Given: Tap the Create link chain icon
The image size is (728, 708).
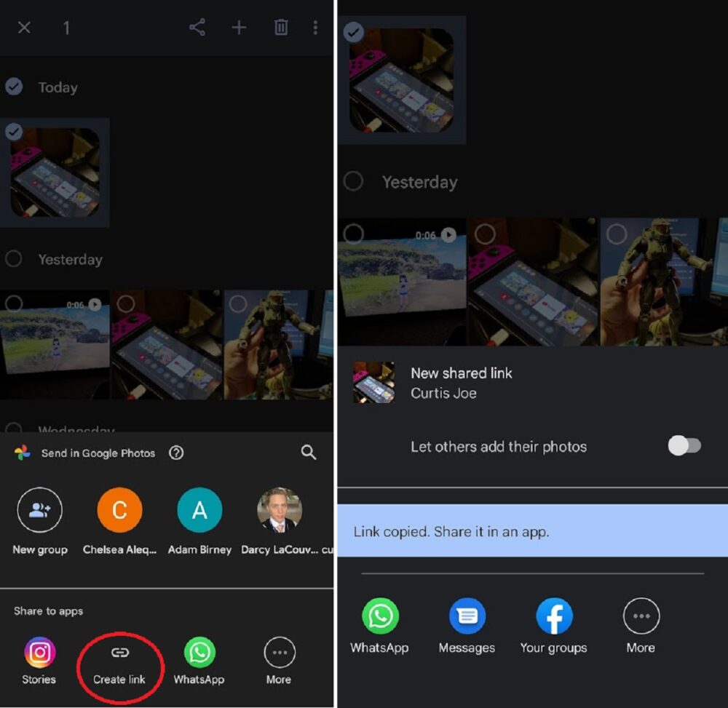Looking at the screenshot, I should point(120,653).
